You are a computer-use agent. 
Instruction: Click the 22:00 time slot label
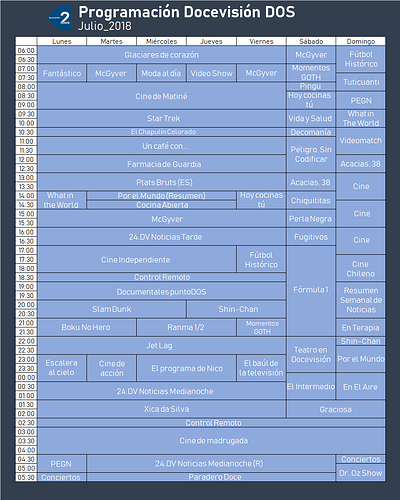click(x=26, y=341)
